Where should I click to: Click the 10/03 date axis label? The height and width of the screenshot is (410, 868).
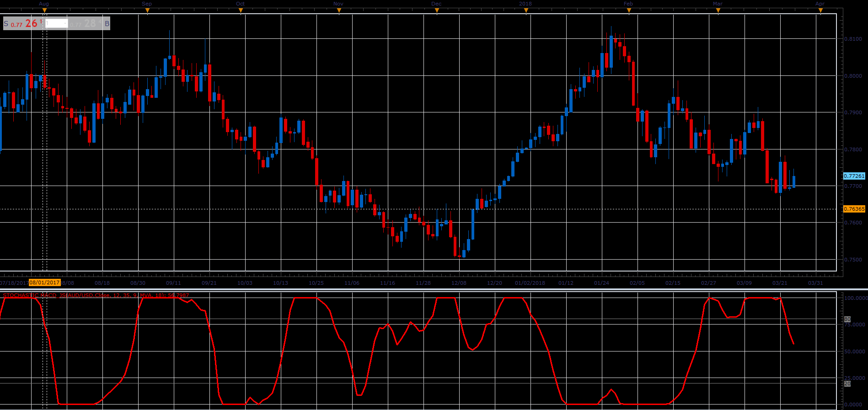pyautogui.click(x=245, y=283)
